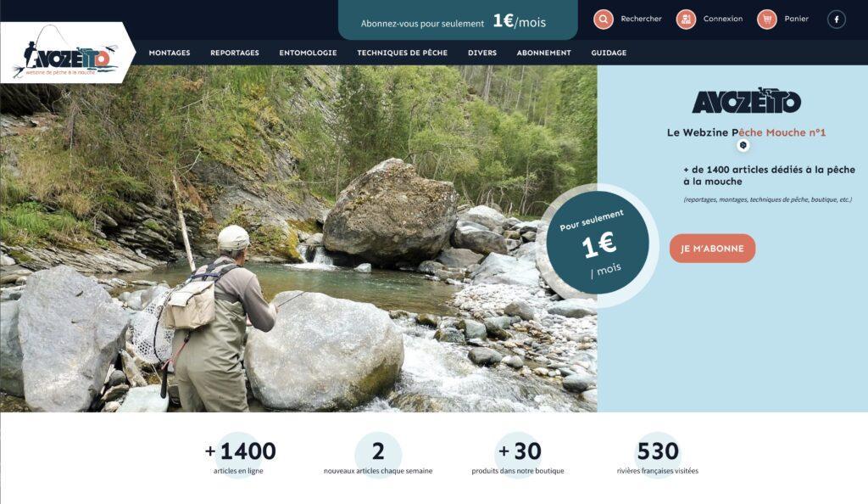The height and width of the screenshot is (504, 868).
Task: Click the 1€ per month circle badge
Action: pyautogui.click(x=598, y=244)
